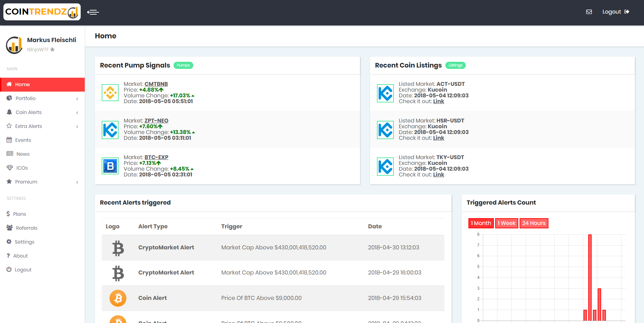Expand the Extra Alerts chevron
644x323 pixels.
[77, 127]
